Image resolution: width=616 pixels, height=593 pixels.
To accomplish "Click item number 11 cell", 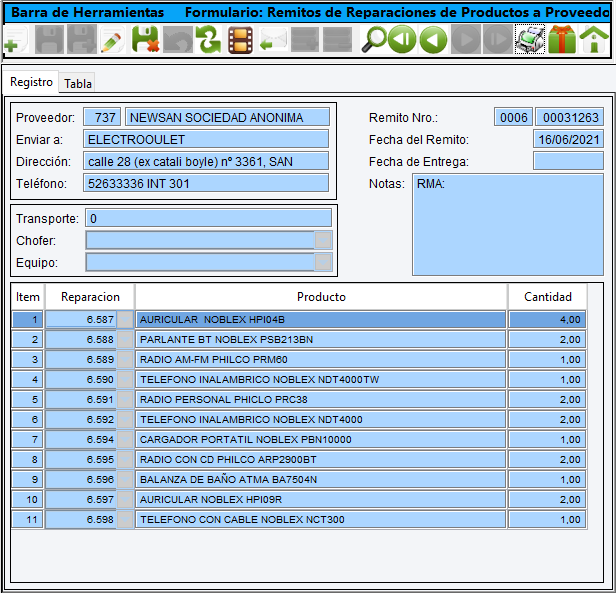I will click(x=28, y=520).
